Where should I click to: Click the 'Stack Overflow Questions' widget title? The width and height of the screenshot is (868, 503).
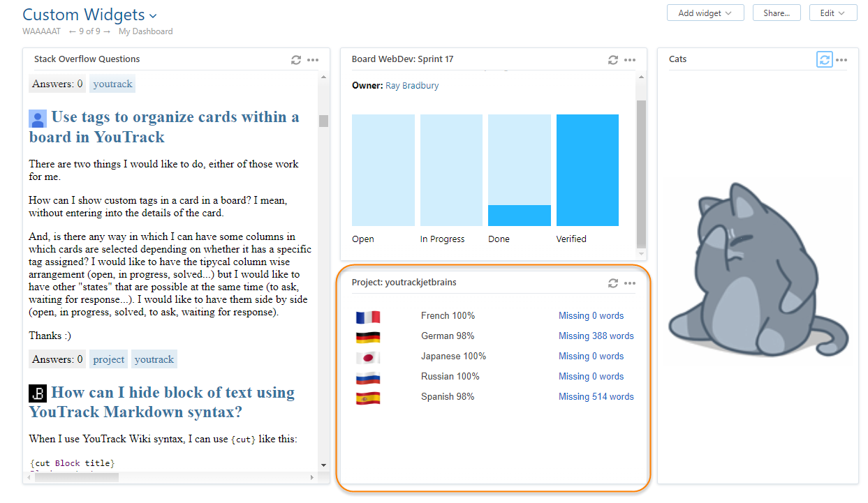pos(87,59)
